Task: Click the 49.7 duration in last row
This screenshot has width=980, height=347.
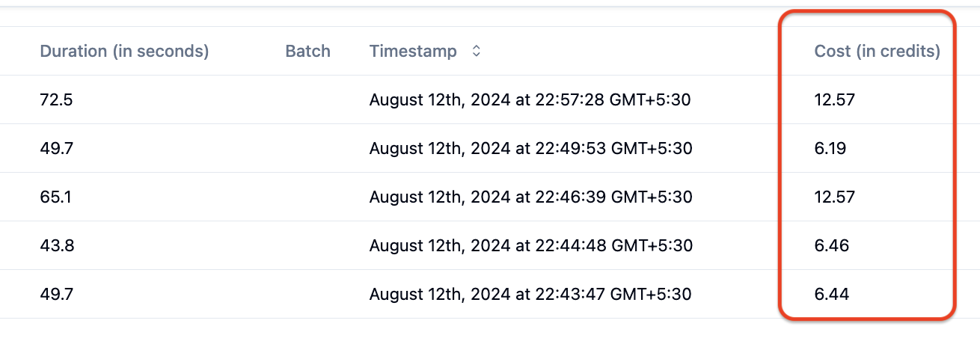Action: point(56,294)
